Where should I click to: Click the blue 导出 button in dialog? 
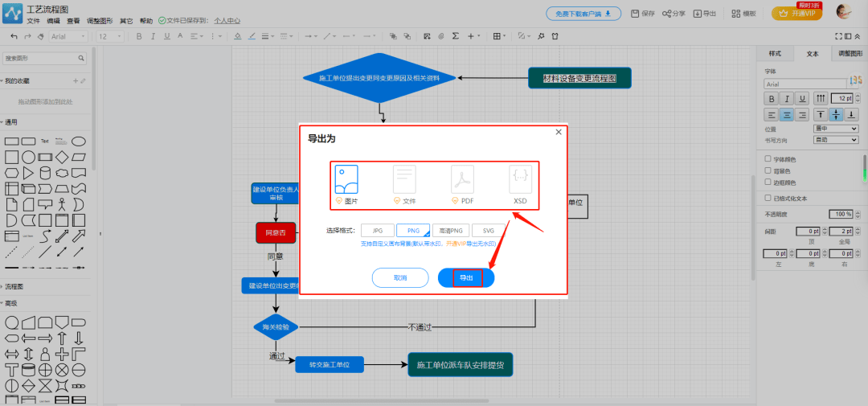point(466,277)
